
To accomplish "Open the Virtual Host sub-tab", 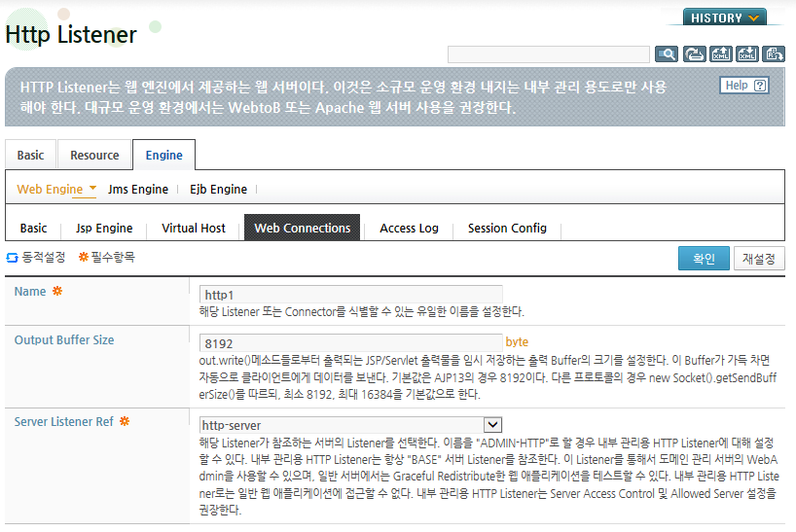I will point(194,229).
